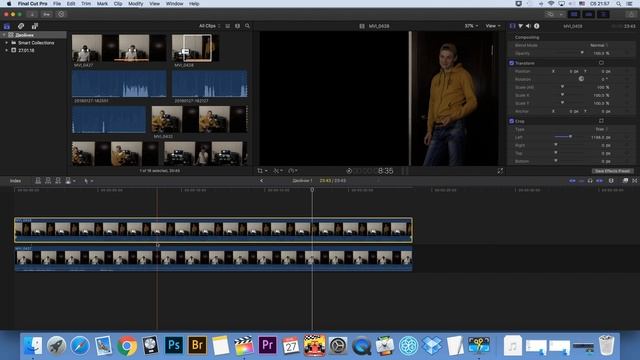Viewport: 640px width, 360px height.
Task: Open the Video inspector tab icon
Action: click(x=513, y=26)
